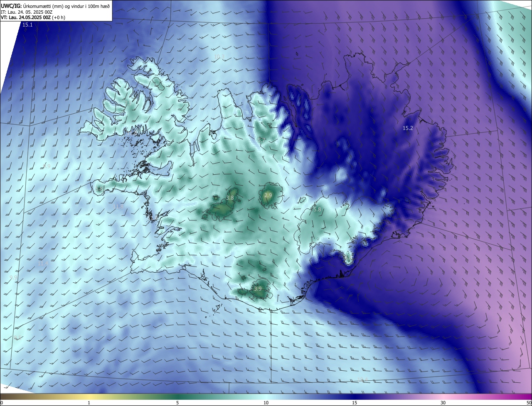The width and height of the screenshot is (532, 406).
Task: Click the 0 tick on the color scale
Action: coord(2,403)
